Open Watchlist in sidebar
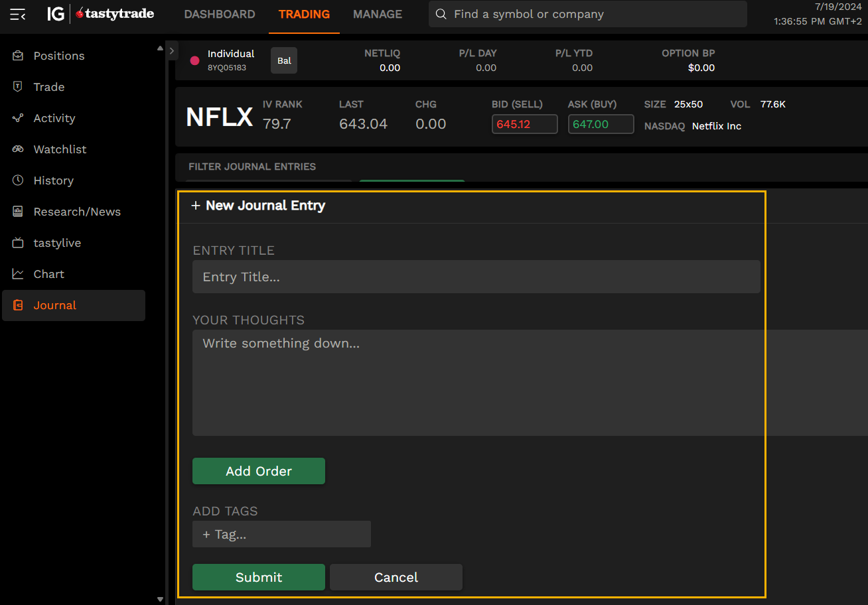This screenshot has width=868, height=605. coord(74,149)
